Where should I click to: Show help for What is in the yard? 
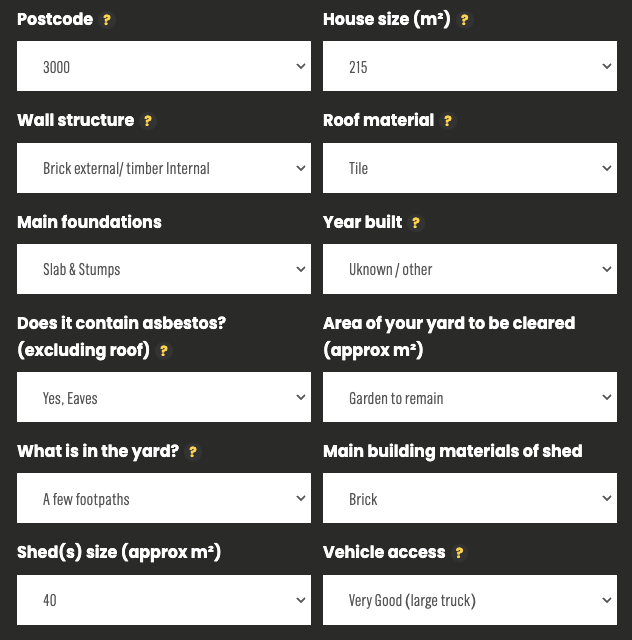(x=193, y=452)
